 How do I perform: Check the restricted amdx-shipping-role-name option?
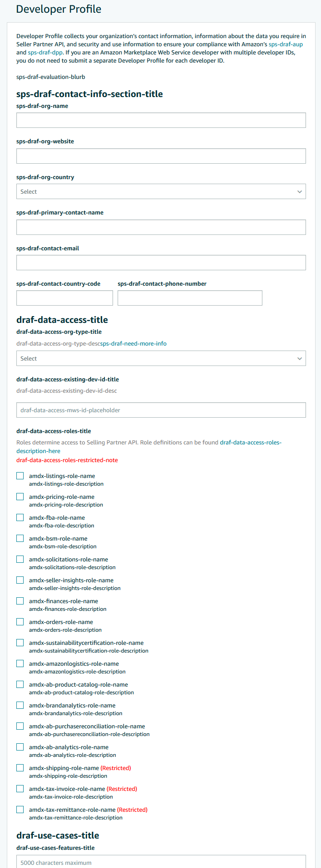pyautogui.click(x=20, y=767)
